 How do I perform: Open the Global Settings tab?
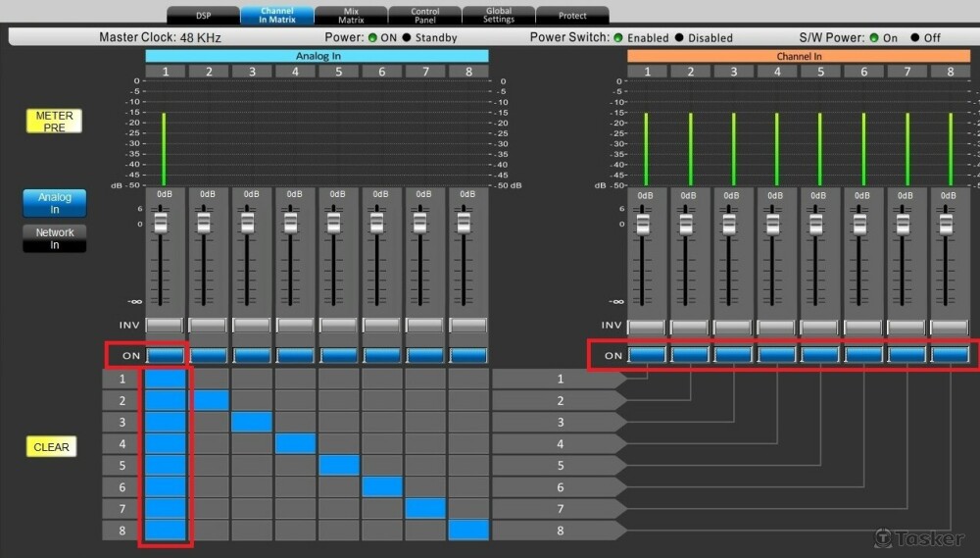(x=498, y=16)
